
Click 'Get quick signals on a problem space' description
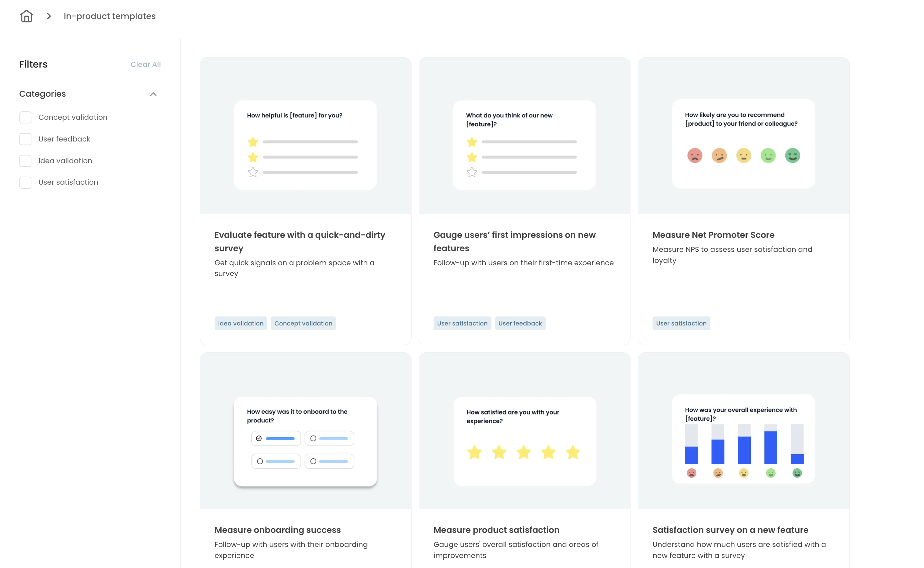click(x=294, y=268)
